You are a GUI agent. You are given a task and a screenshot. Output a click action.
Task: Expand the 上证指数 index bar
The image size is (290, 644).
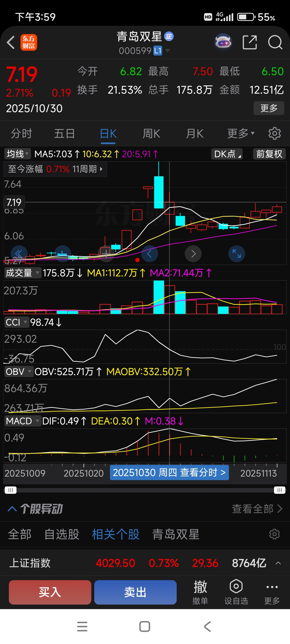[278, 563]
